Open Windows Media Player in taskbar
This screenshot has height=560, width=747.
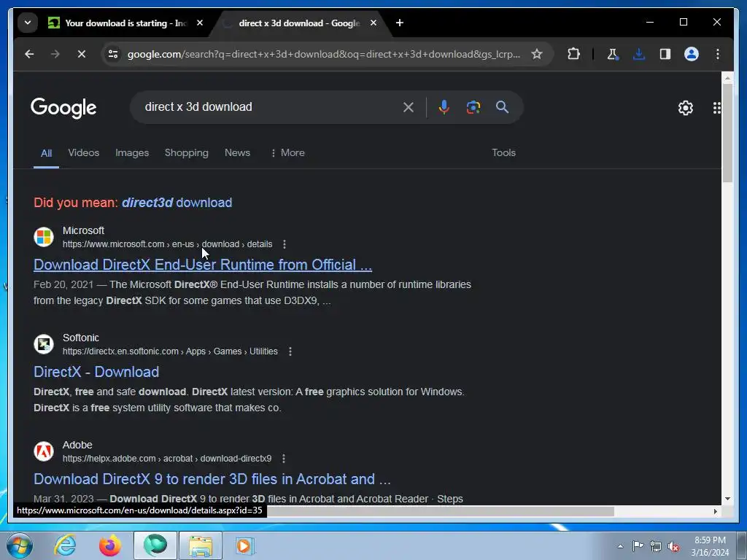(x=244, y=545)
